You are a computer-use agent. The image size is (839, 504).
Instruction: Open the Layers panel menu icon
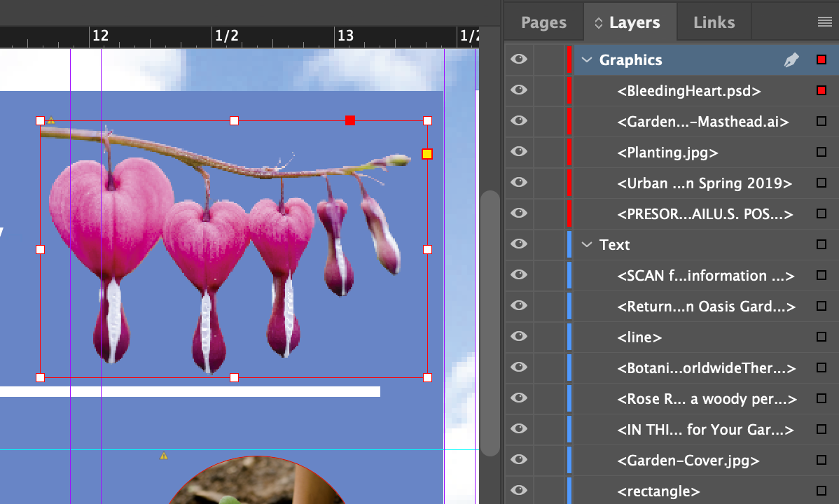tap(824, 22)
